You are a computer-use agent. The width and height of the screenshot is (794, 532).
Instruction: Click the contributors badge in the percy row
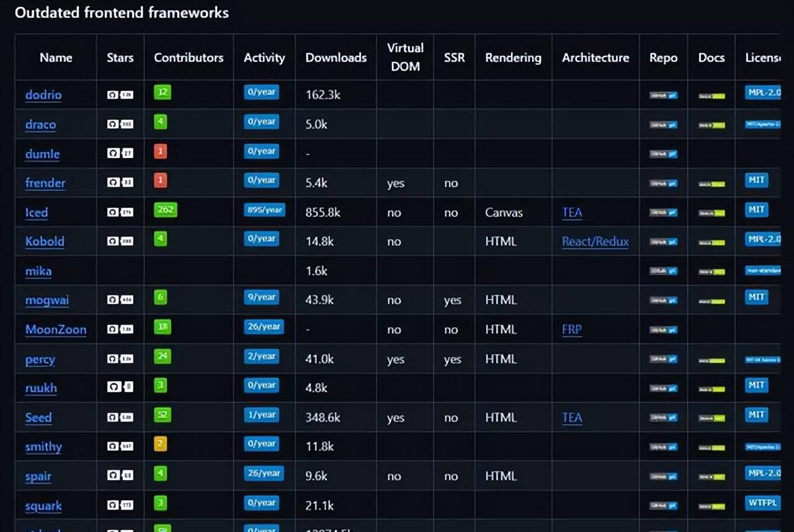pos(163,356)
